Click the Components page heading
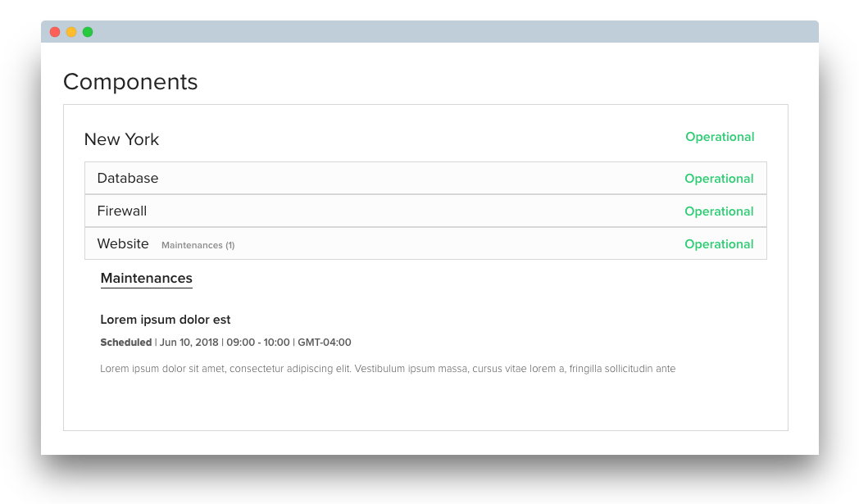 pos(130,82)
